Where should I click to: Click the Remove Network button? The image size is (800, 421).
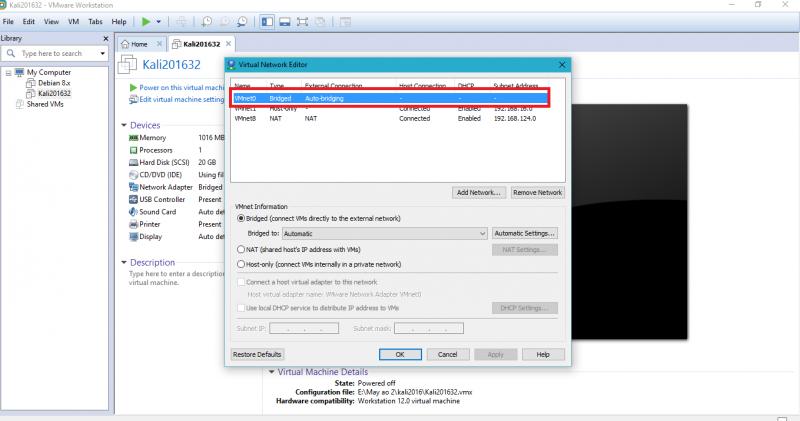pos(537,192)
